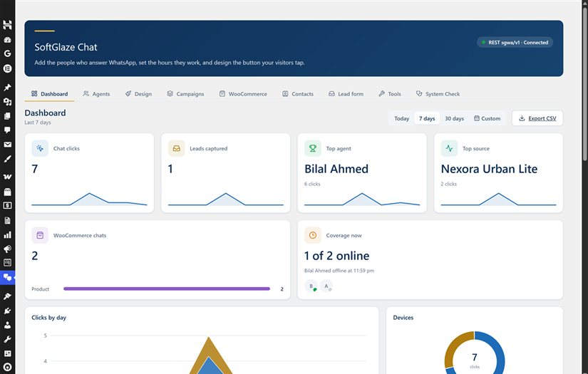
Task: Open the Analytics bar-chart sidebar icon
Action: 7,235
